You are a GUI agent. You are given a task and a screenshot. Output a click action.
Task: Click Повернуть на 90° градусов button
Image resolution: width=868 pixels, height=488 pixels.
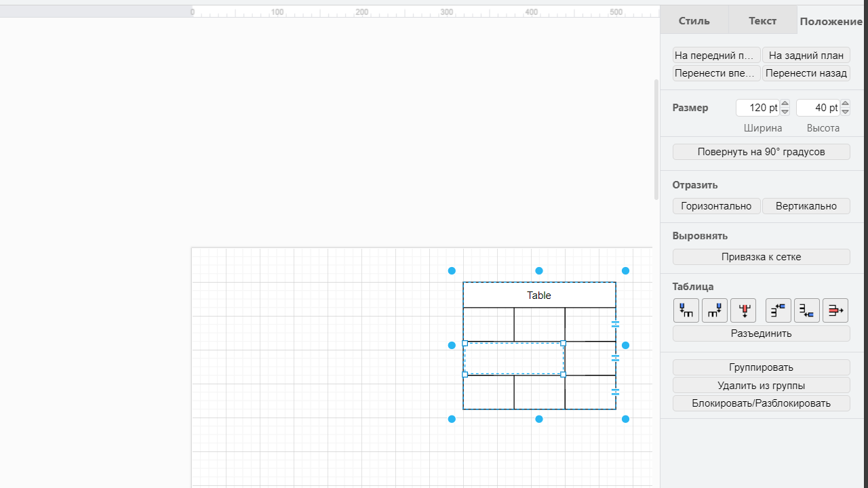pos(761,152)
